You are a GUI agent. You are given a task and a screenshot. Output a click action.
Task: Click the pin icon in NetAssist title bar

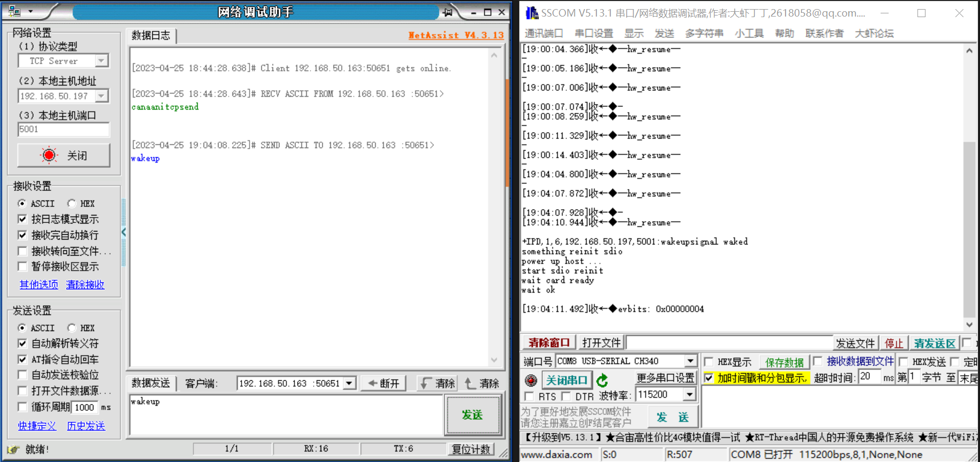tap(448, 12)
